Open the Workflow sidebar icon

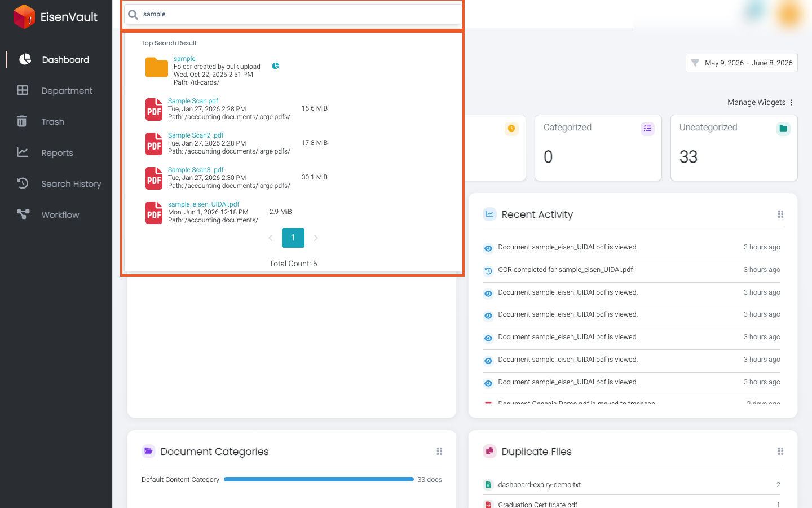click(x=23, y=214)
